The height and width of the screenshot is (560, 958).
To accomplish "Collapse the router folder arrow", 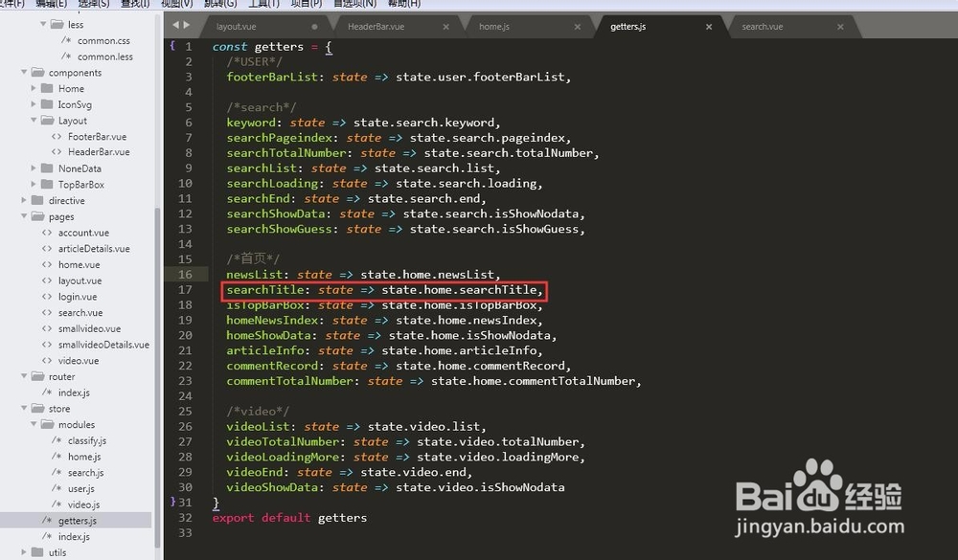I will [25, 376].
